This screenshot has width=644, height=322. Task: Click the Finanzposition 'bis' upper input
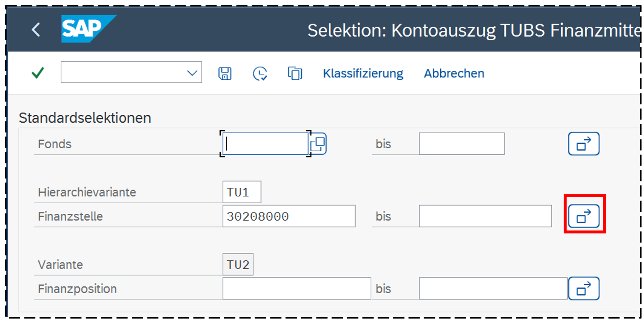pyautogui.click(x=493, y=289)
